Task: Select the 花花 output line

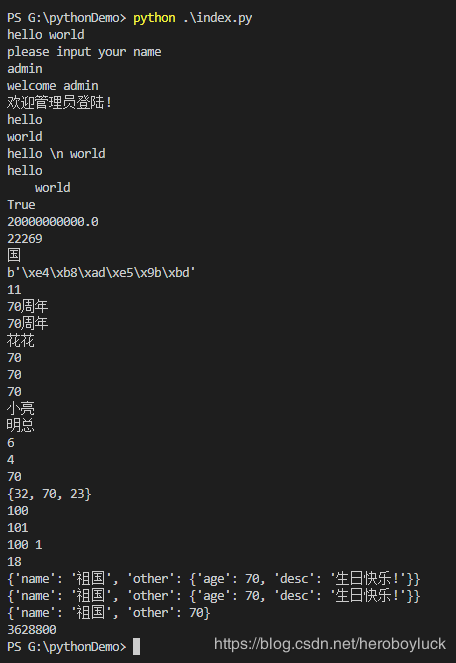Action: (x=21, y=340)
